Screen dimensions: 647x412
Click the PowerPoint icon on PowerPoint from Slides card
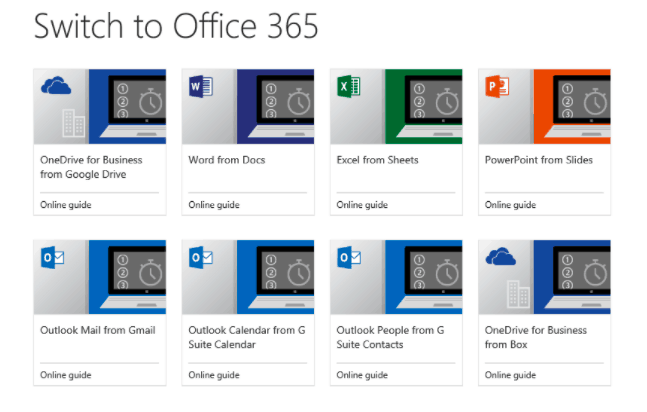[497, 86]
